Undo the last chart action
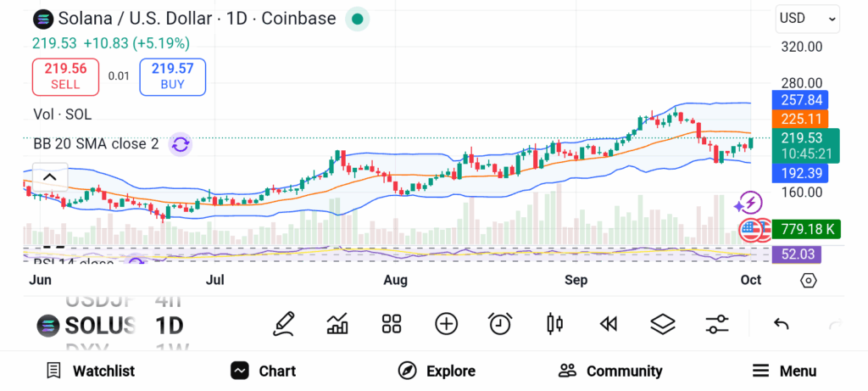868x391 pixels. click(782, 324)
